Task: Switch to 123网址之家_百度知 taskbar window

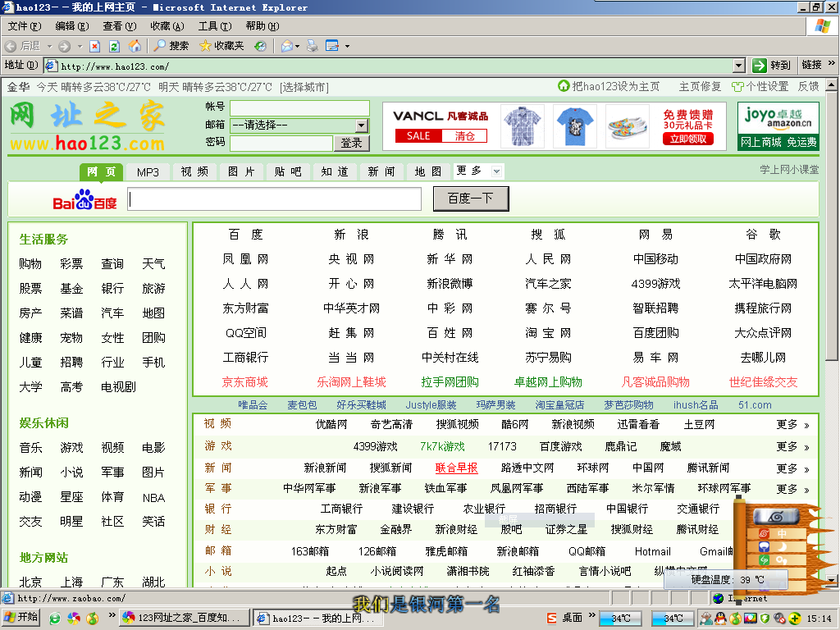Action: pos(184,619)
